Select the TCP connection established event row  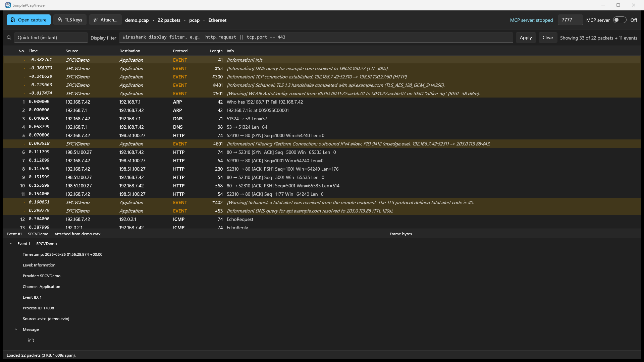322,77
